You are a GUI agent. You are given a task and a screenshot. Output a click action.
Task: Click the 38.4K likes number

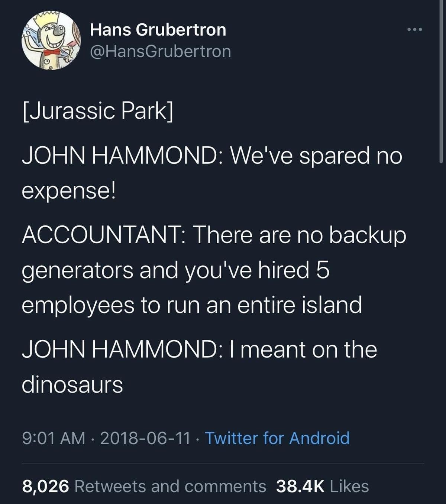[x=300, y=486]
